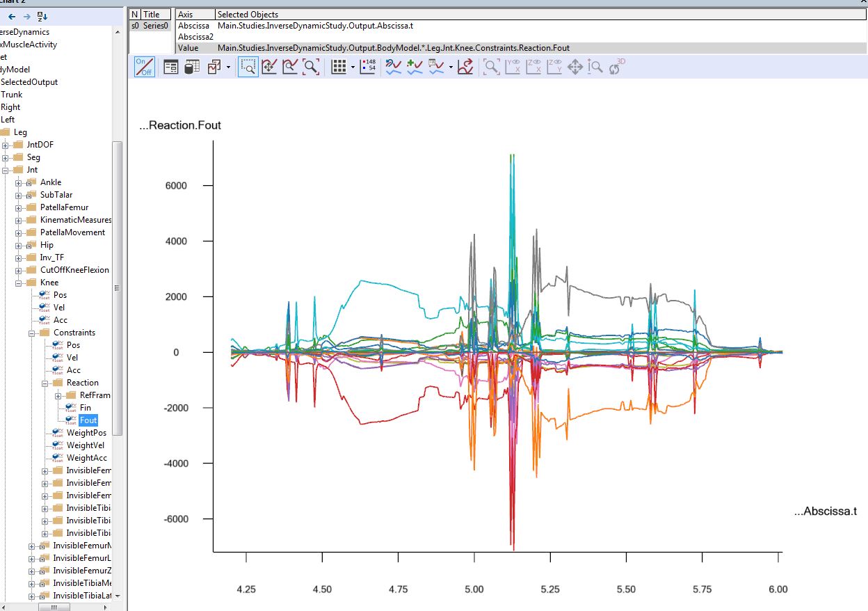Select Acc under Constraints folder
Viewport: 868px width, 611px height.
(x=74, y=370)
